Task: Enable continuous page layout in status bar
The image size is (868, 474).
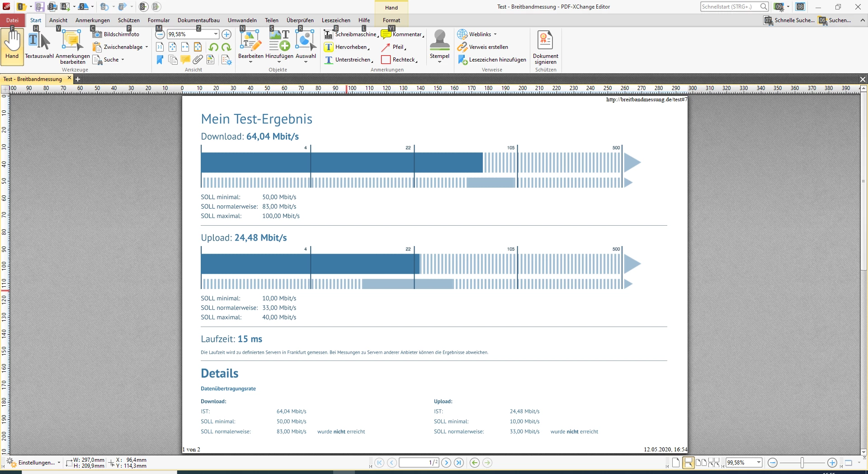Action: 689,463
